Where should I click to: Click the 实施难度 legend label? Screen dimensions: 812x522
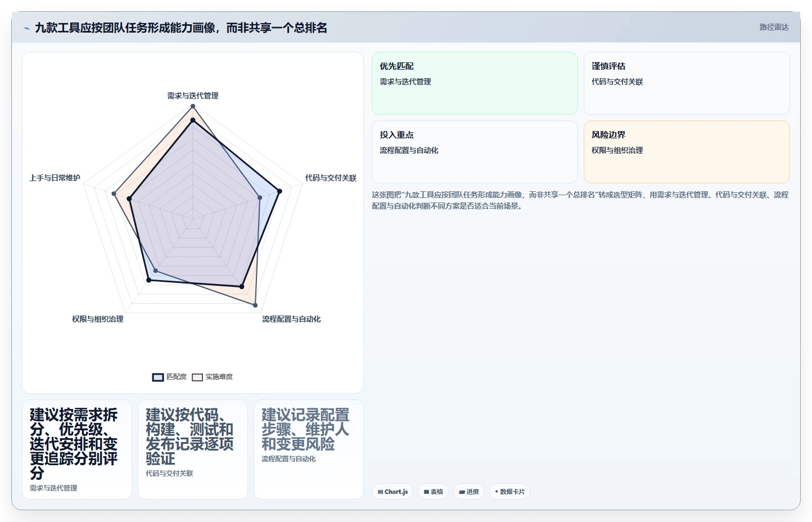tap(219, 377)
